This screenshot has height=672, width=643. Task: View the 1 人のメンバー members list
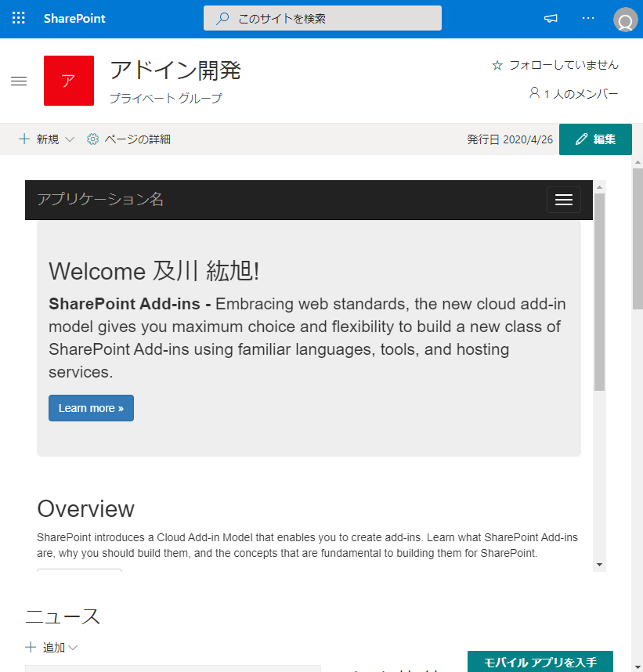pos(574,93)
